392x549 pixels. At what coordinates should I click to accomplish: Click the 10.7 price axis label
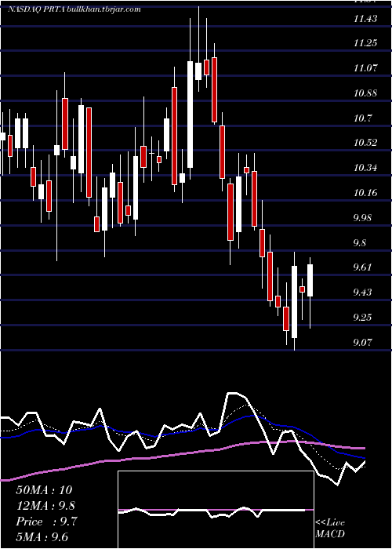point(362,118)
